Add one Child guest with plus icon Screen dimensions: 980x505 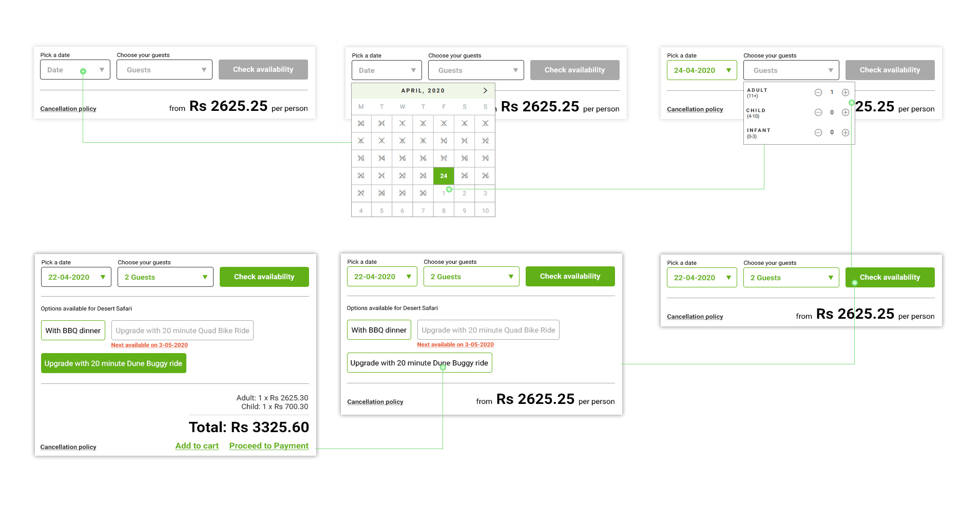(x=845, y=112)
